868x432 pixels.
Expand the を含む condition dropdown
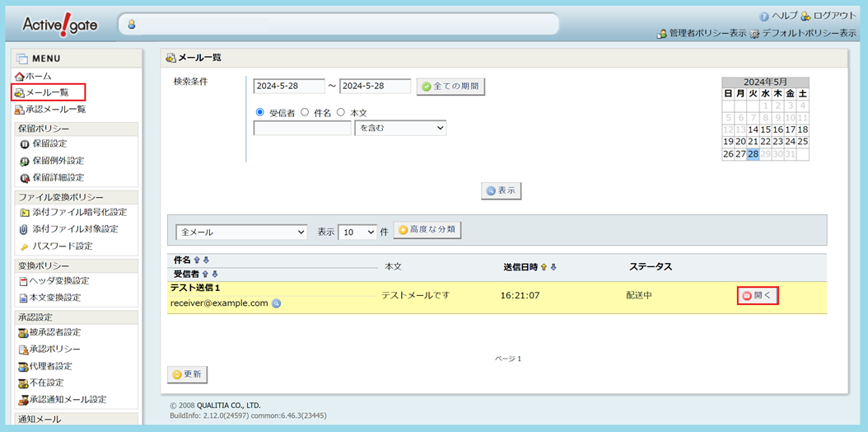pos(400,128)
